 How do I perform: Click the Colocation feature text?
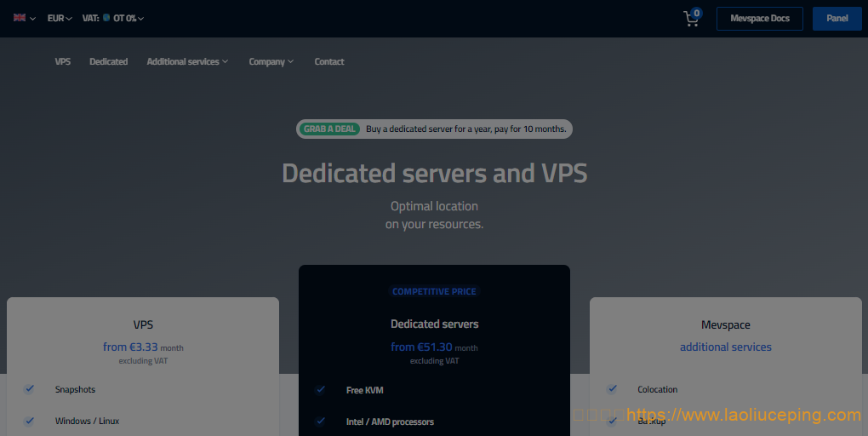(657, 389)
